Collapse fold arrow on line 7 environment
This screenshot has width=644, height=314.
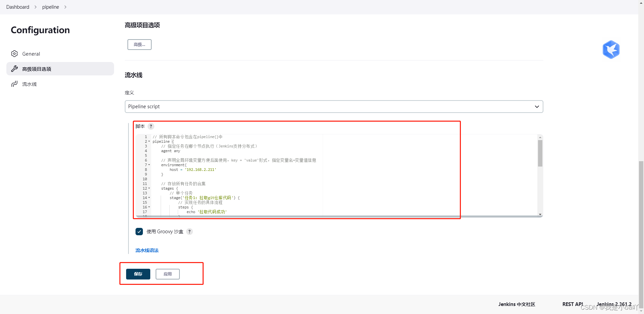pyautogui.click(x=149, y=165)
